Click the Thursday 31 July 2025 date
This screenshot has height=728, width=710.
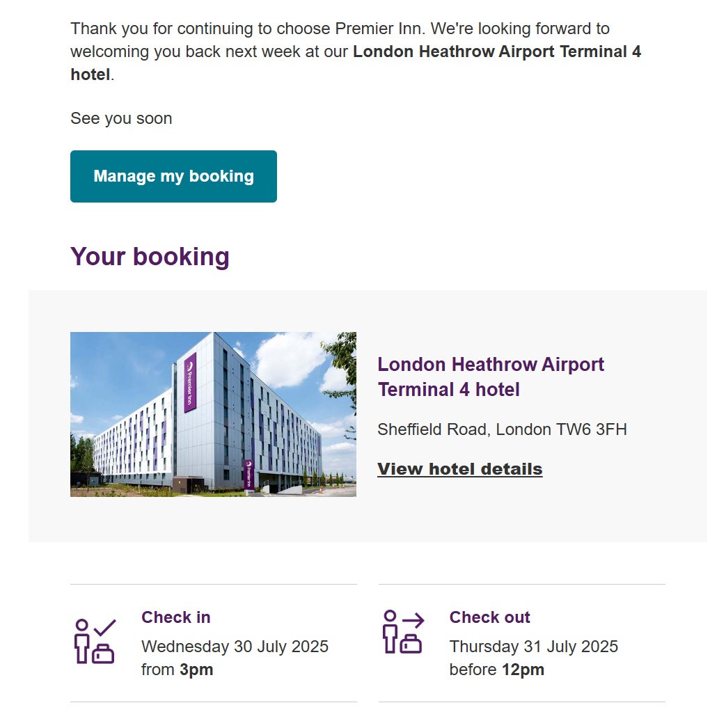533,647
